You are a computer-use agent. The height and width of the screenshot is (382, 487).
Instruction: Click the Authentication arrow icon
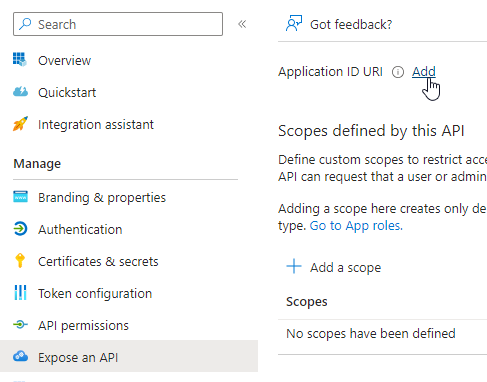pos(20,229)
